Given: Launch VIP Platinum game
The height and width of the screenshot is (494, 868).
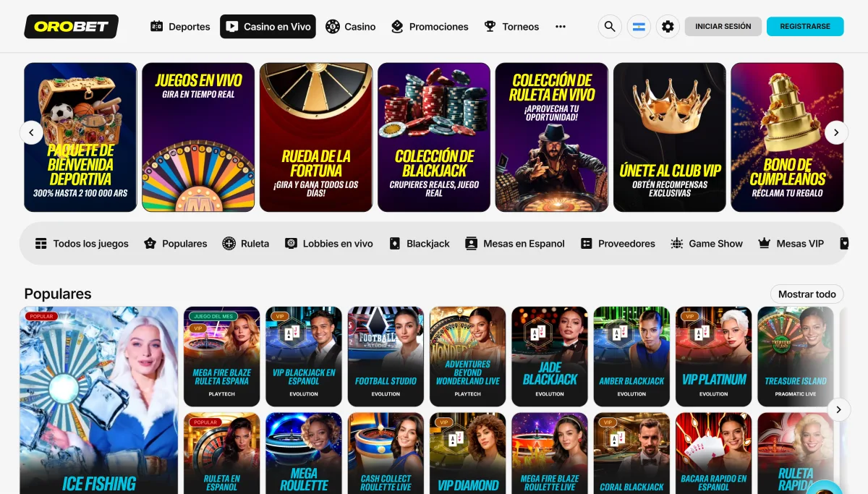Looking at the screenshot, I should tap(714, 356).
